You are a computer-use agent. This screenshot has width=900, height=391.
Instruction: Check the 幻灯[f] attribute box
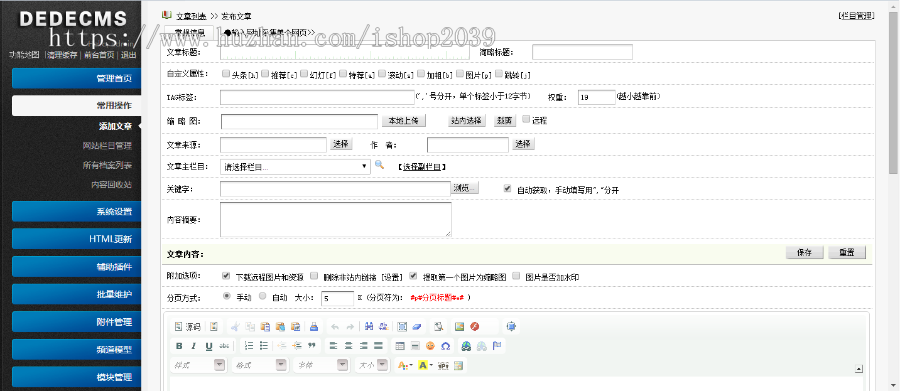point(304,73)
